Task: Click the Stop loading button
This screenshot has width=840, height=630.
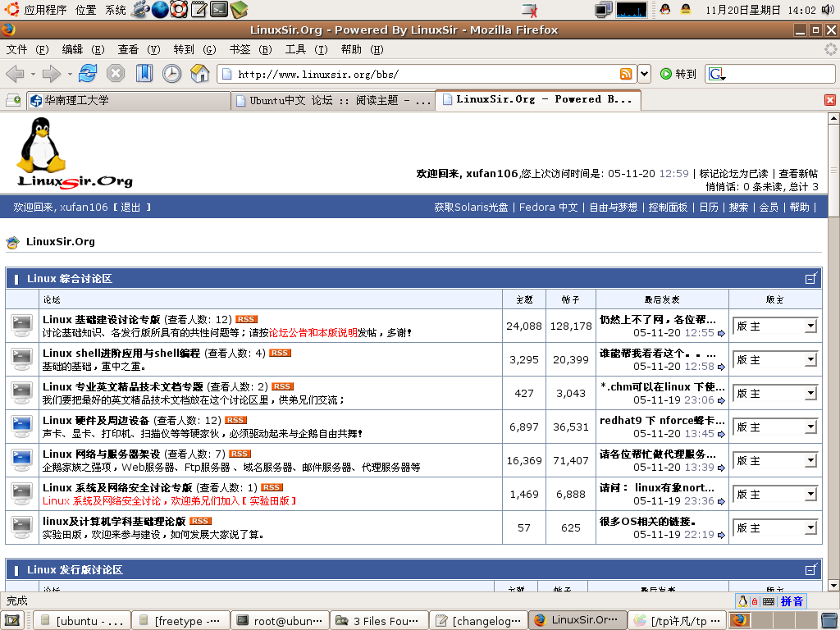Action: point(115,73)
